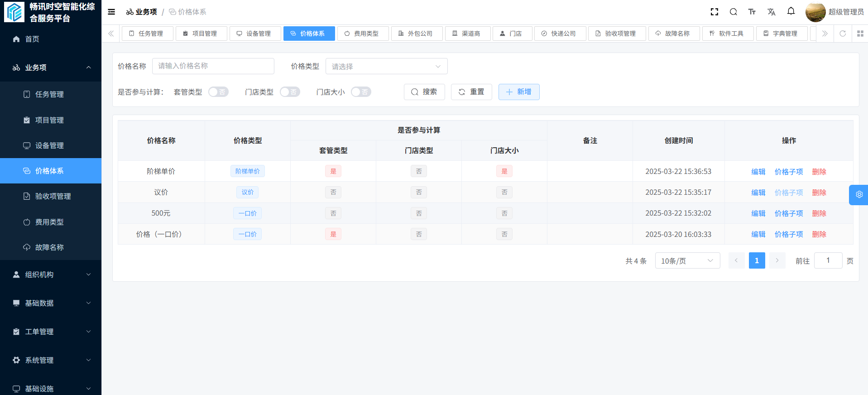This screenshot has width=868, height=395.
Task: Click the 价格名称 input field
Action: 213,66
